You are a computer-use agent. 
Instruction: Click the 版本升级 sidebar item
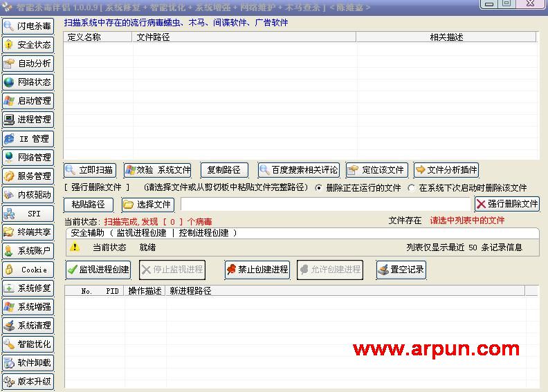pos(28,382)
